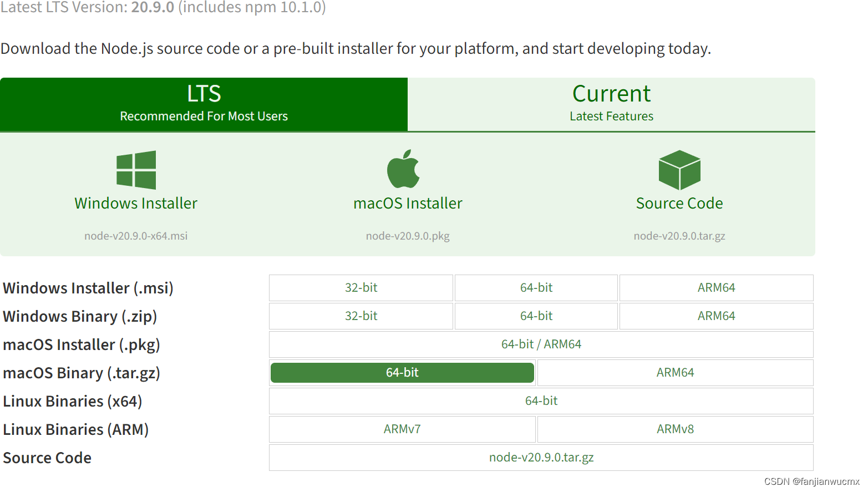868x492 pixels.
Task: Open the Windows Installer link
Action: coord(136,203)
